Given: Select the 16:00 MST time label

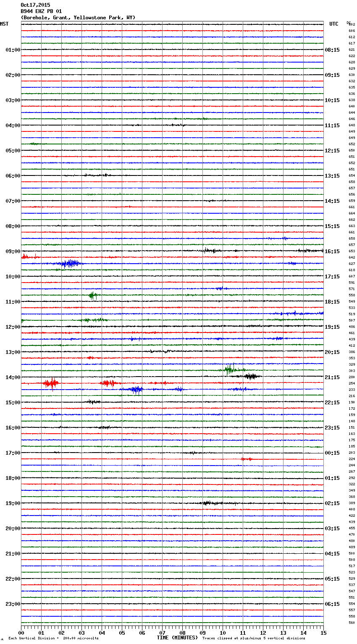Looking at the screenshot, I should click(13, 428).
